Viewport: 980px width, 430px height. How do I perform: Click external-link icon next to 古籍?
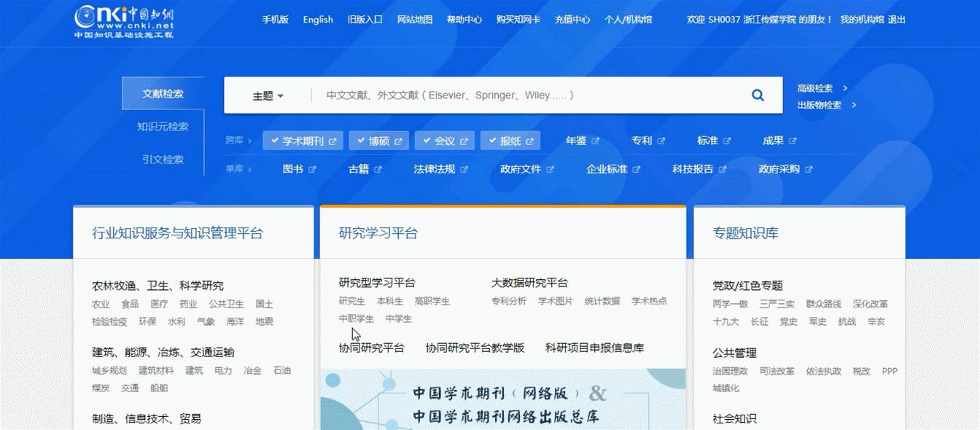click(x=377, y=168)
